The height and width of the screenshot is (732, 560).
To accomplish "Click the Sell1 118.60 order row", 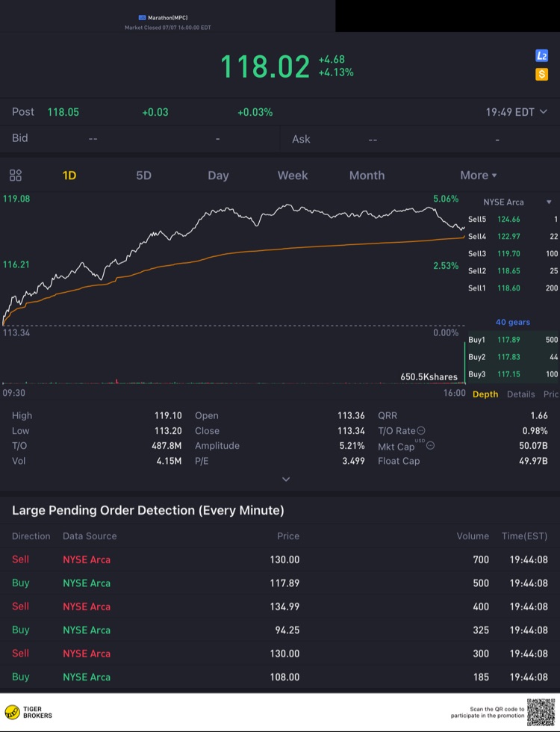I will point(513,288).
